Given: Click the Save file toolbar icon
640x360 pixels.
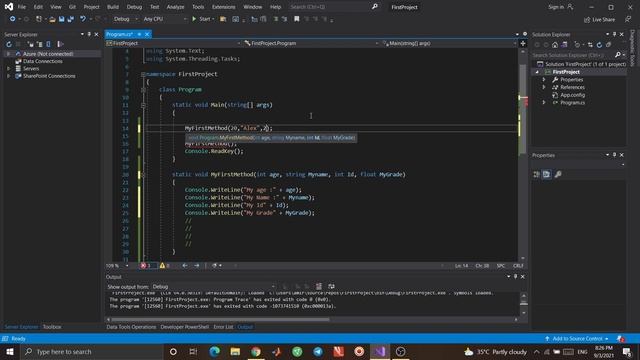Looking at the screenshot, I should coord(61,19).
